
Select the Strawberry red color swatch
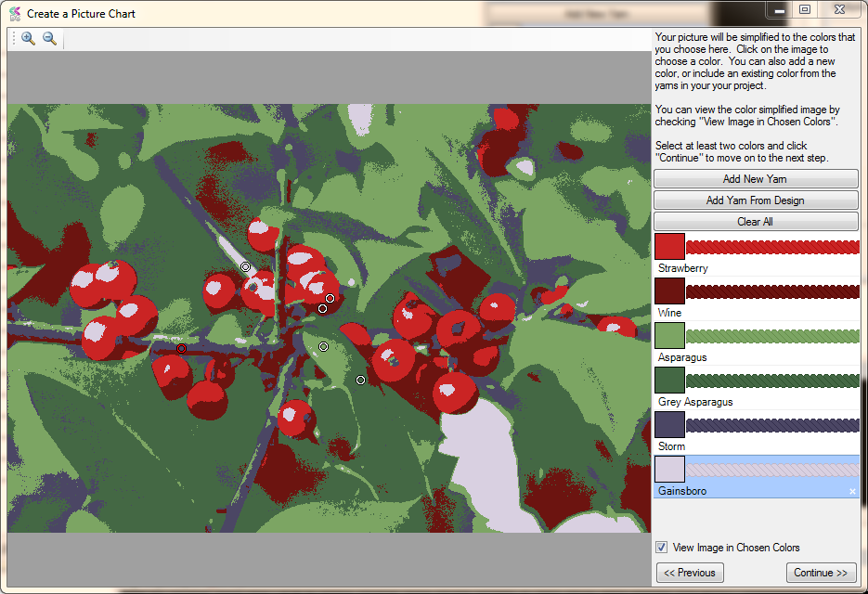tap(669, 246)
